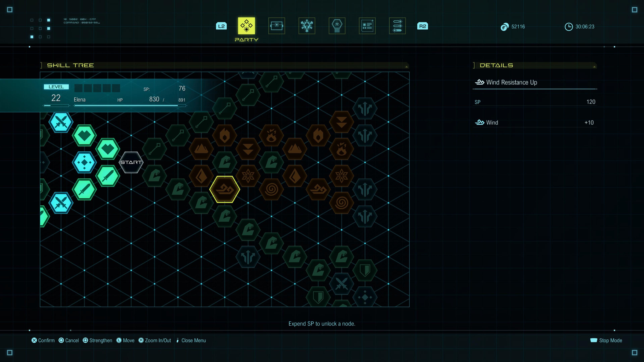Image resolution: width=644 pixels, height=362 pixels.
Task: Click the L2 previous tab button
Action: point(221,26)
